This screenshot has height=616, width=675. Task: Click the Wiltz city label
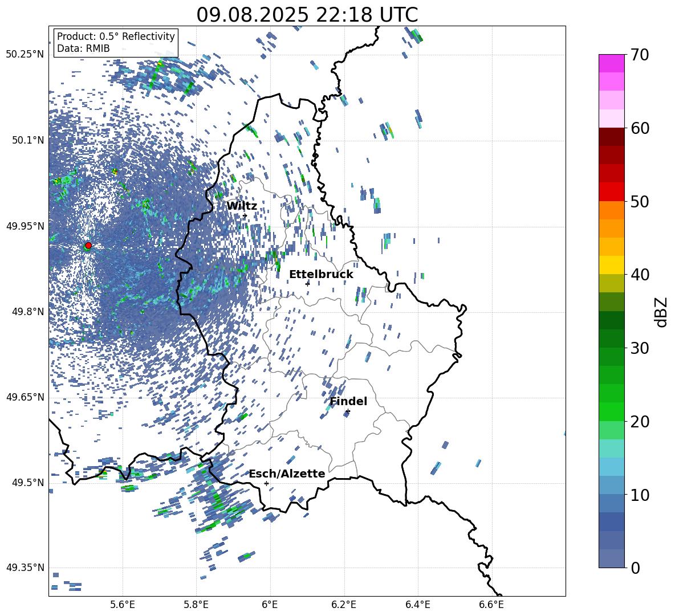pos(242,206)
